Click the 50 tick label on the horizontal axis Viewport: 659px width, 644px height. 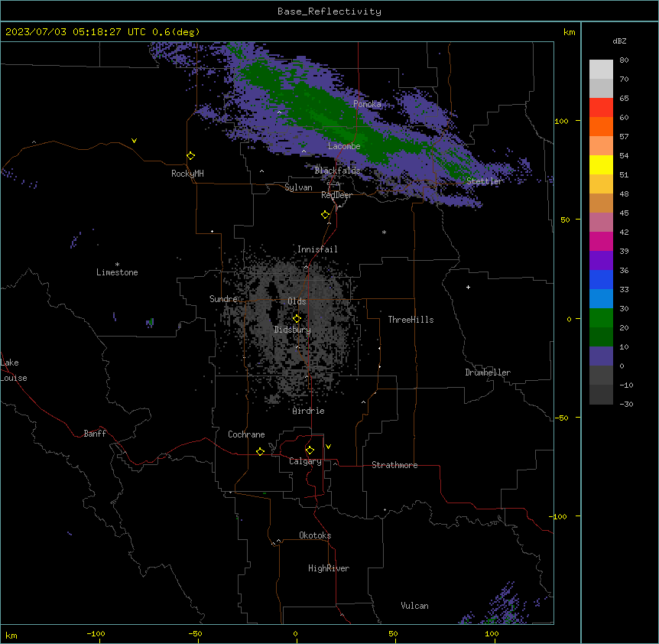coord(393,633)
